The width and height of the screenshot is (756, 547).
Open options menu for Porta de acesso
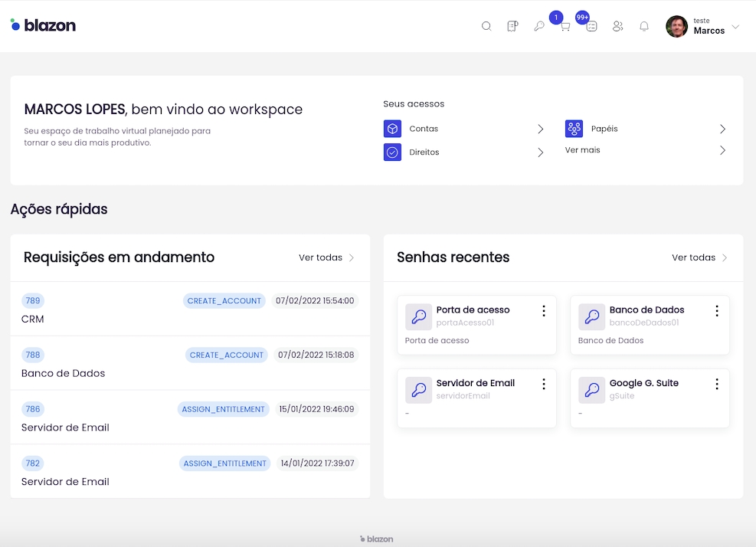(x=544, y=310)
